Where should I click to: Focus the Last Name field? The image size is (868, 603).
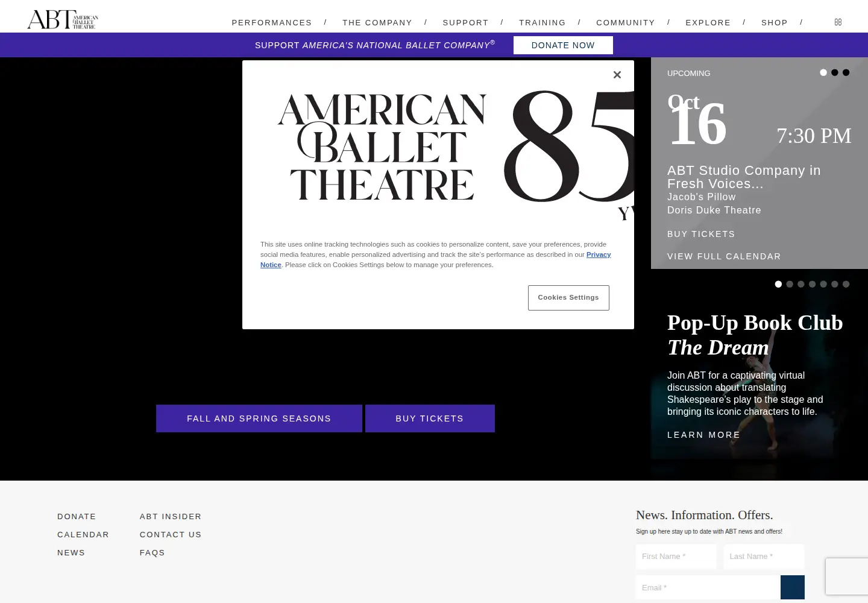coord(764,557)
